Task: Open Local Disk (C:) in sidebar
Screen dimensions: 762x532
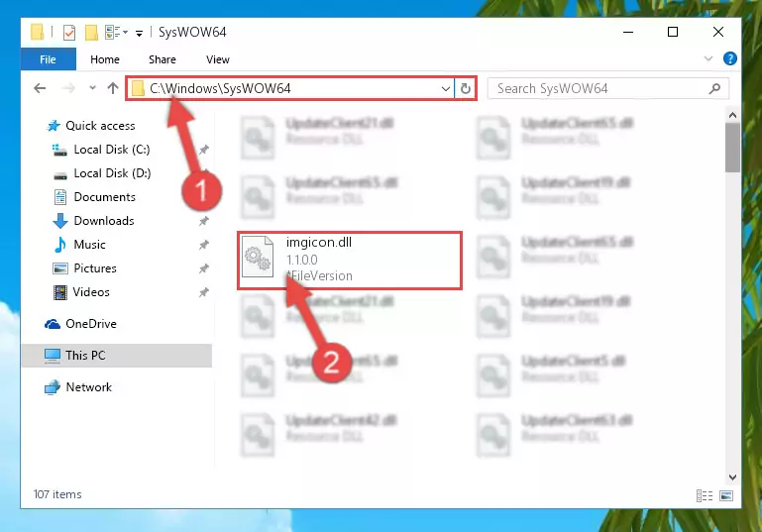Action: pos(111,150)
